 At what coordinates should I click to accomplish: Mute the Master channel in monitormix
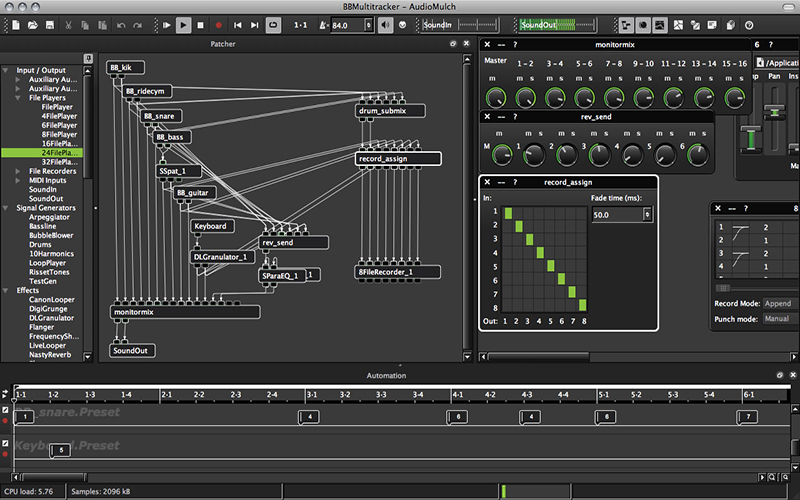pyautogui.click(x=492, y=79)
